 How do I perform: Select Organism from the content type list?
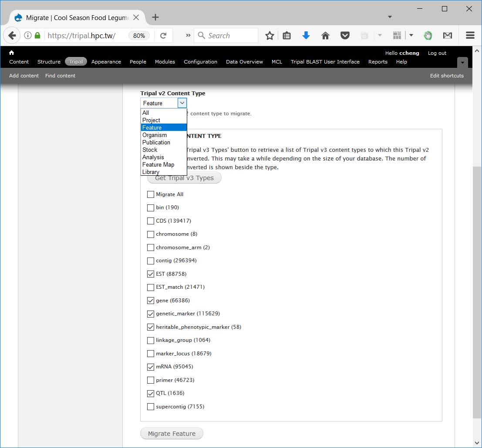tap(155, 135)
